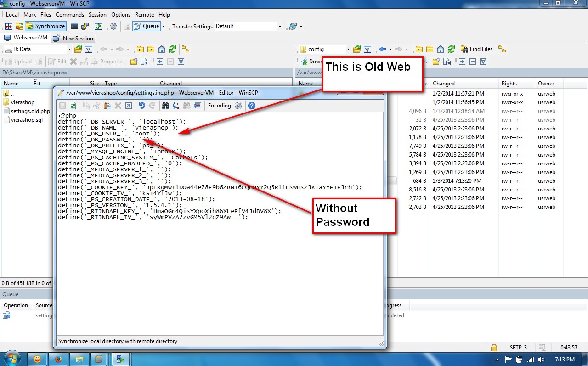The image size is (588, 366).
Task: Click the Windows Start button
Action: click(12, 358)
